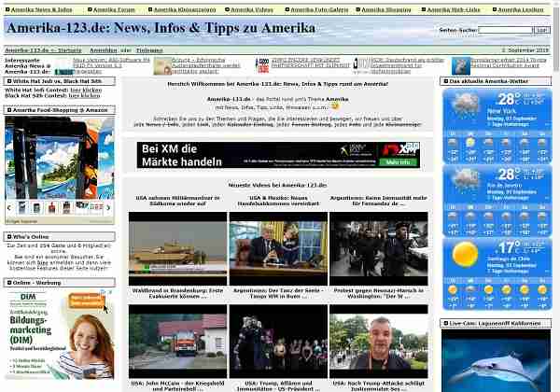This screenshot has width=560, height=392.
Task: Open the Amerika Web-Links menu link
Action: click(x=454, y=9)
